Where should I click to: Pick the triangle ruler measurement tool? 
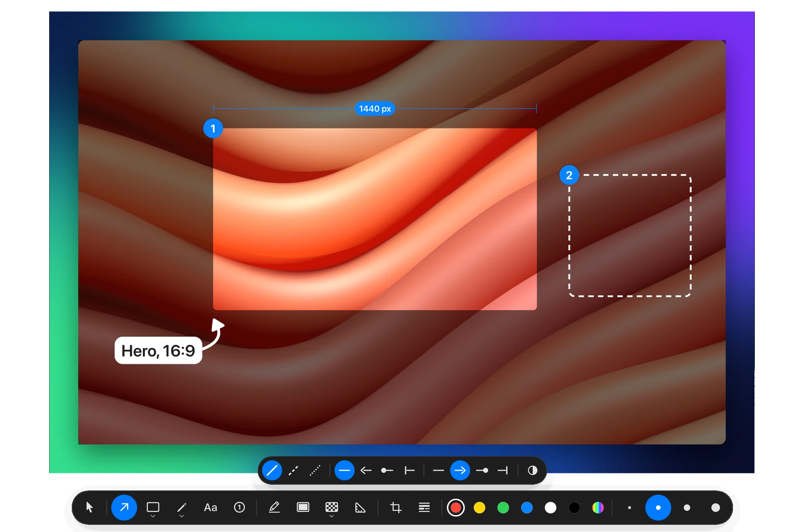(360, 507)
